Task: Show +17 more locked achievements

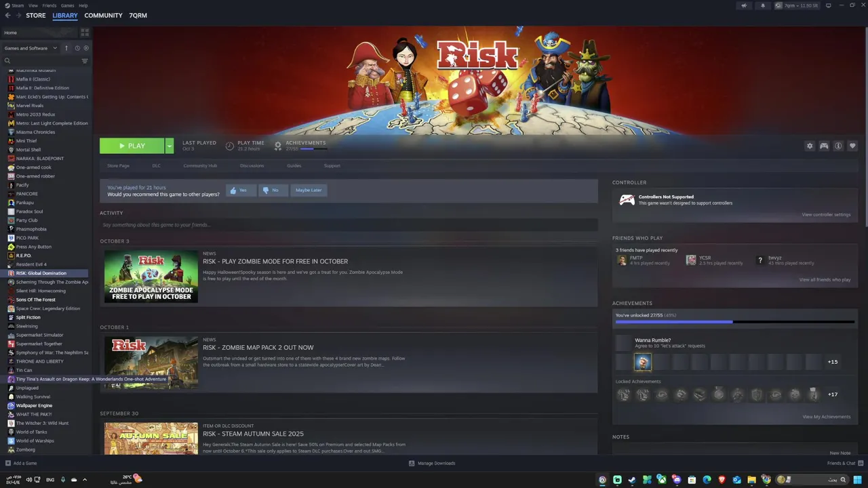Action: tap(833, 394)
